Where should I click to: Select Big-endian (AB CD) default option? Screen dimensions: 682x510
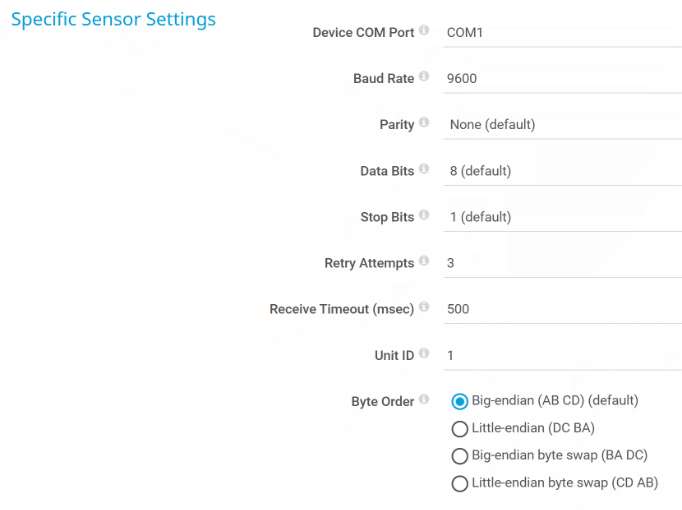click(460, 401)
